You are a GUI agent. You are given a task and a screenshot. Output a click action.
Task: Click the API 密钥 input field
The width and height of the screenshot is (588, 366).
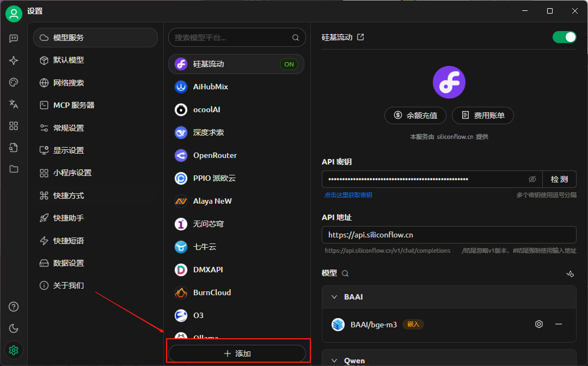(x=432, y=179)
